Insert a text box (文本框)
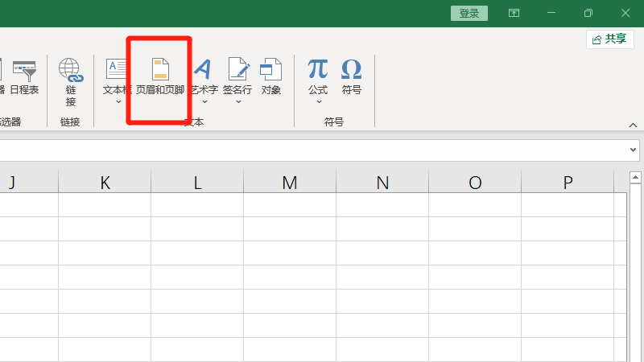 118,76
